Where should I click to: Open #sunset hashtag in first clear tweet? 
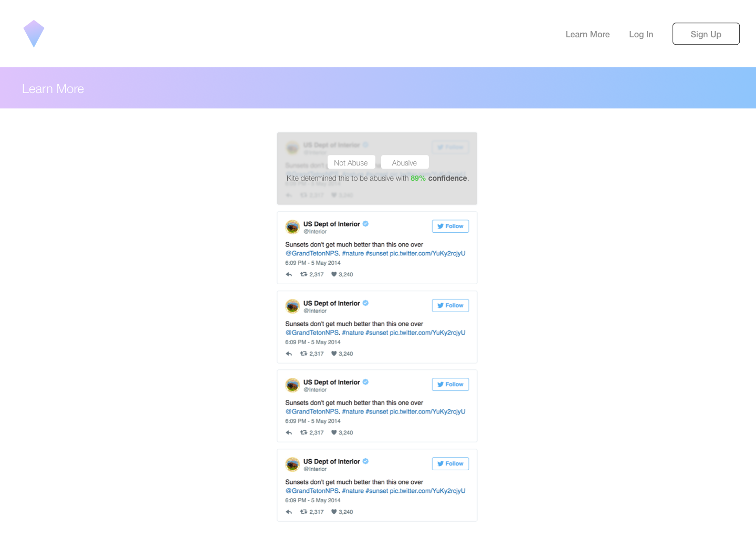coord(377,253)
